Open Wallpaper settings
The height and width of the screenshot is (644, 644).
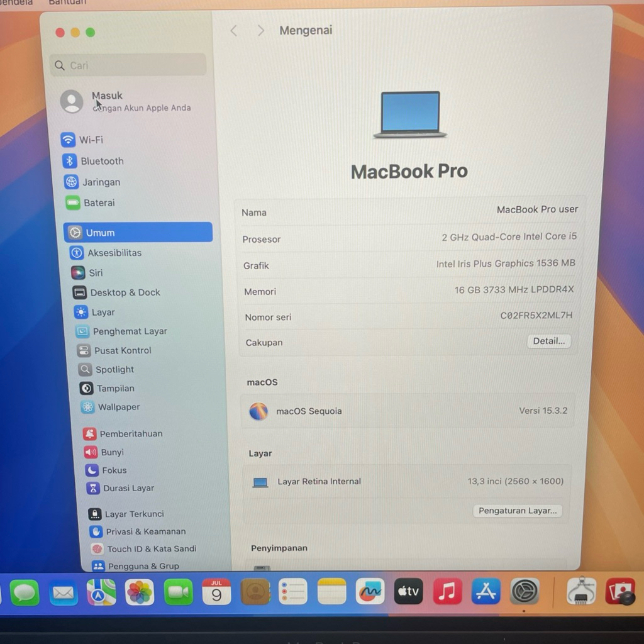tap(111, 407)
